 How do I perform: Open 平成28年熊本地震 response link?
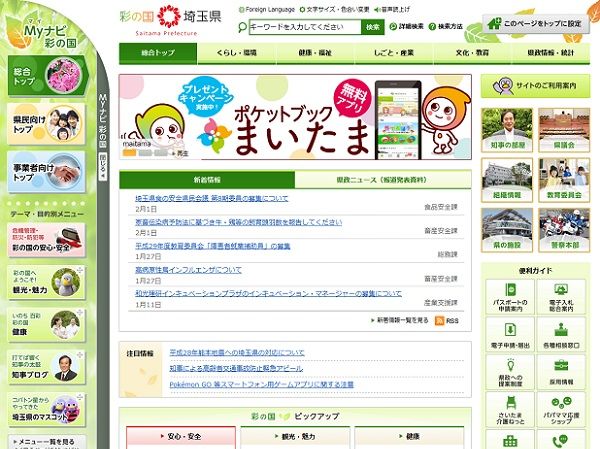[237, 352]
